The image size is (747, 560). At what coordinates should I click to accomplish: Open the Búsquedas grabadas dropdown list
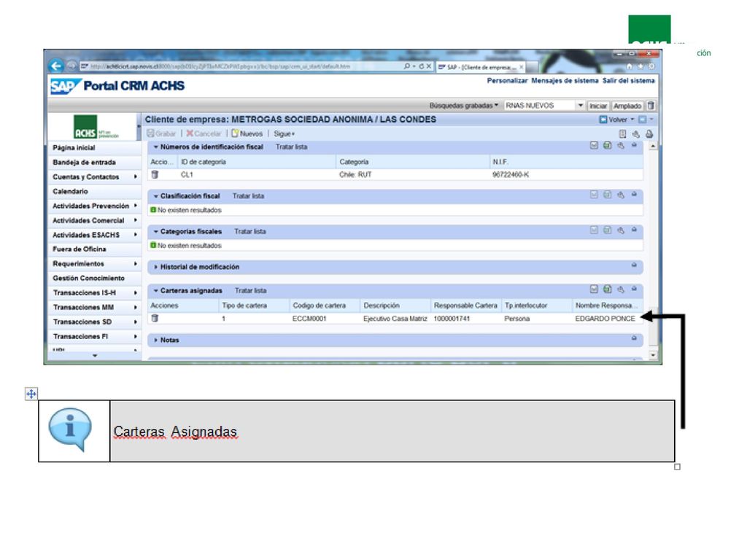point(580,106)
